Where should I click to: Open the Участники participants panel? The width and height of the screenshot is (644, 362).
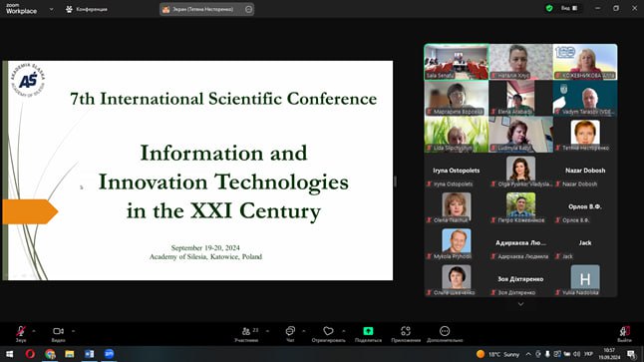[x=246, y=334]
